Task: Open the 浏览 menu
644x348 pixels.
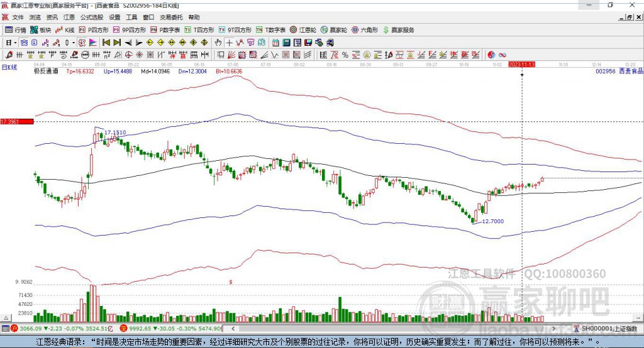Action: [35, 17]
